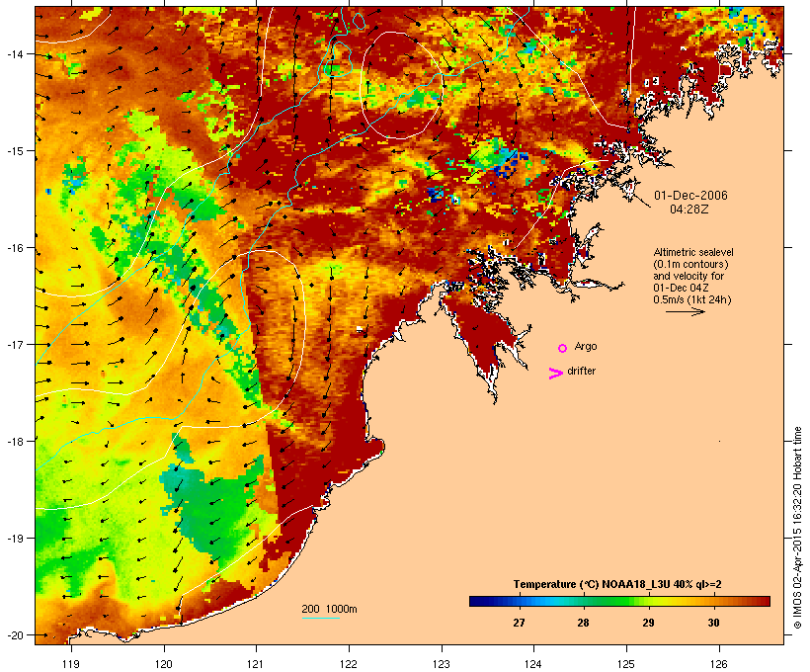Click the 'Altimetric sealevel' legend text
810x672 pixels.
(693, 252)
